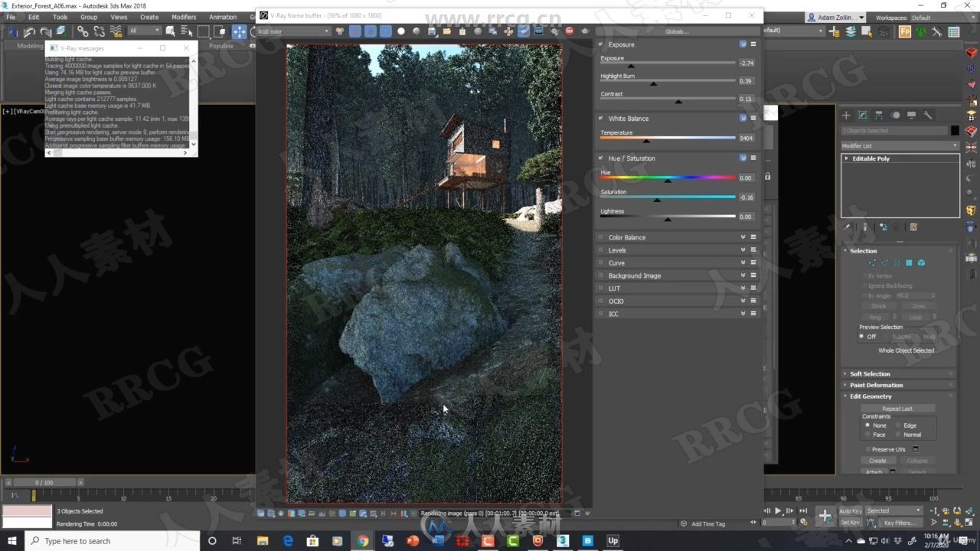Enable the Levels correction checkbox
The height and width of the screenshot is (551, 980).
click(601, 250)
